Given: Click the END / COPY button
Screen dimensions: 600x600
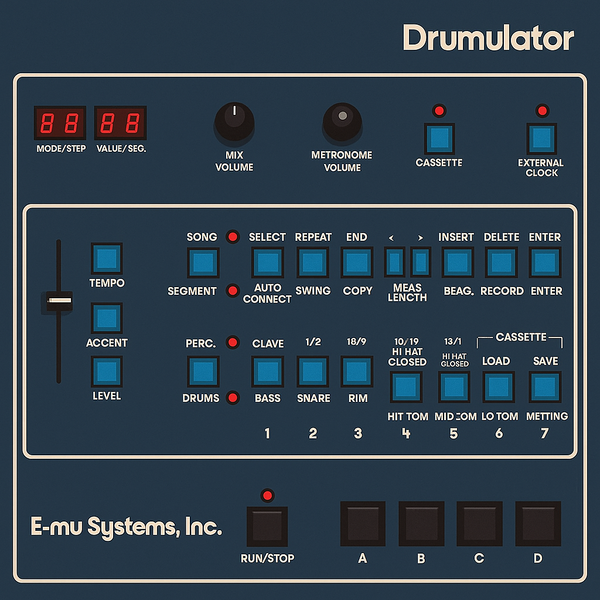Looking at the screenshot, I should pyautogui.click(x=357, y=262).
